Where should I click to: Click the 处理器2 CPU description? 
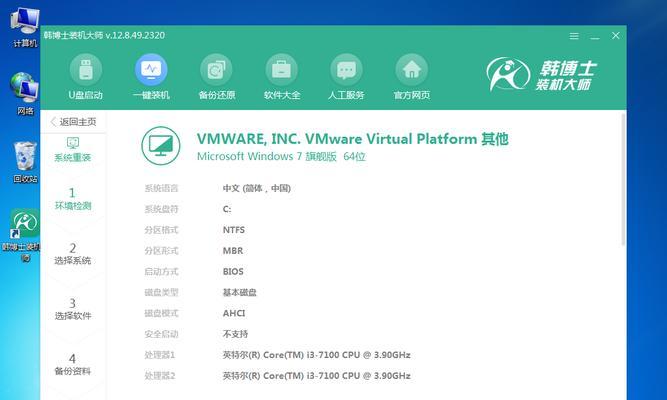(316, 376)
